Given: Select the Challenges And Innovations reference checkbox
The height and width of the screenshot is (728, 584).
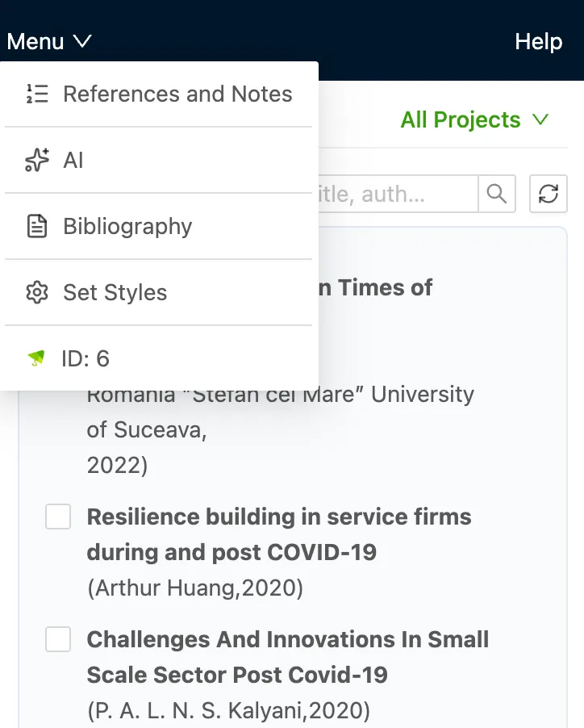Looking at the screenshot, I should point(58,639).
